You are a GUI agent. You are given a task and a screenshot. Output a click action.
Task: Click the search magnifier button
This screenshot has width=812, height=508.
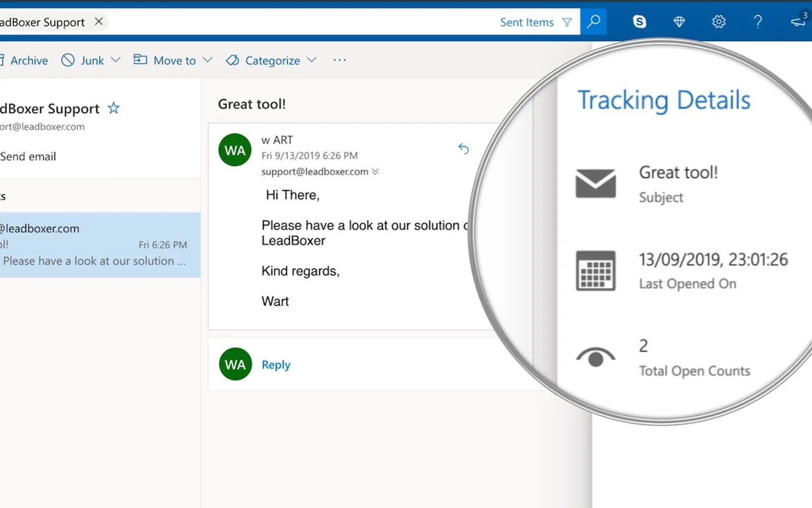tap(593, 21)
